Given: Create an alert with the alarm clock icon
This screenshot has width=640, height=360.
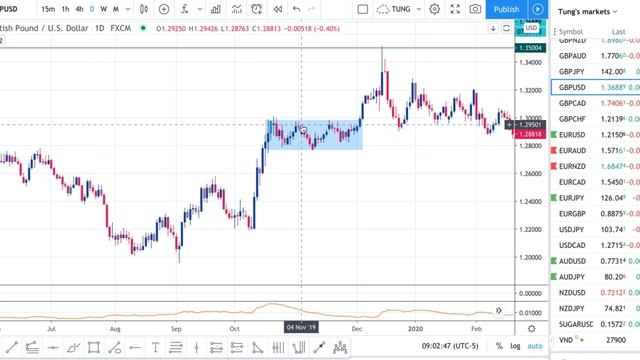Looking at the screenshot, I should pos(257,9).
